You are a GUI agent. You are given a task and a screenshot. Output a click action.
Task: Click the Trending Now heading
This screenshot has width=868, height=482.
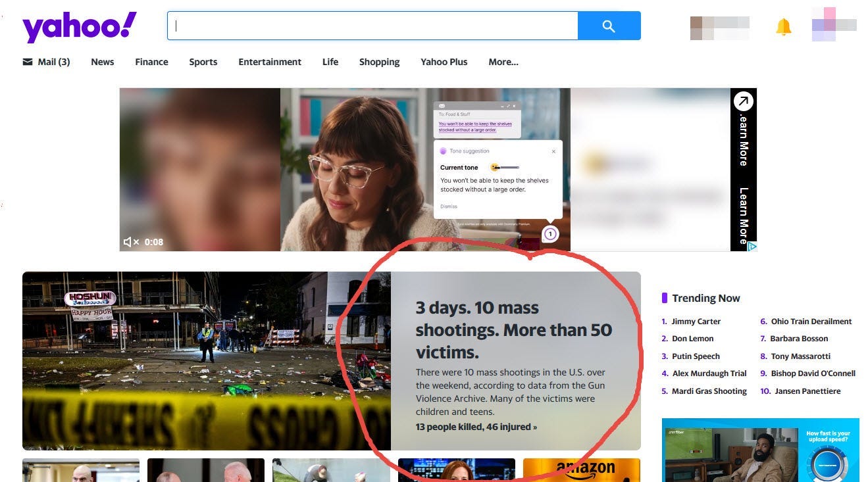[705, 298]
